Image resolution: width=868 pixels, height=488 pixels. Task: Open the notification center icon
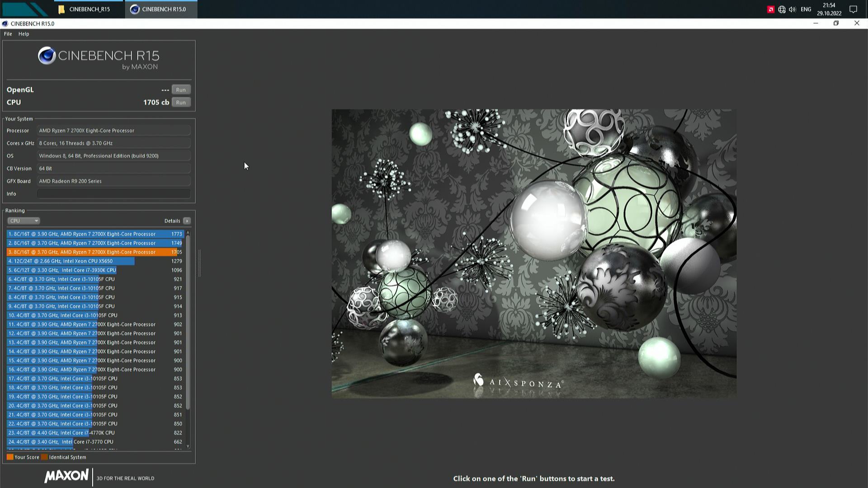tap(853, 9)
